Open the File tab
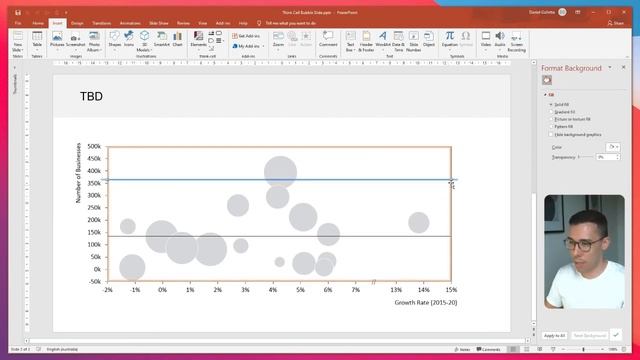The height and width of the screenshot is (360, 640). coord(18,23)
